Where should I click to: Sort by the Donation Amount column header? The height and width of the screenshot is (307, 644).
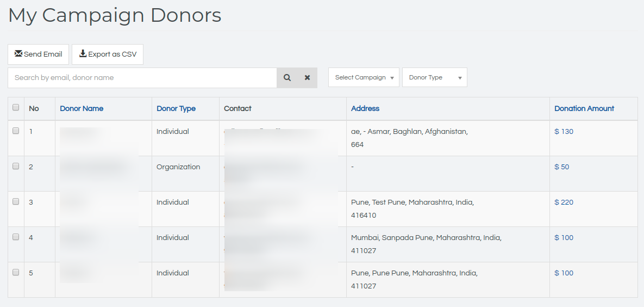pos(584,109)
